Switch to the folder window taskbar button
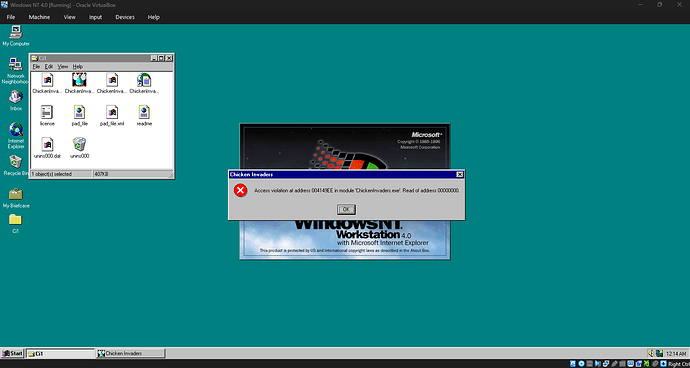The width and height of the screenshot is (690, 368). click(x=60, y=353)
